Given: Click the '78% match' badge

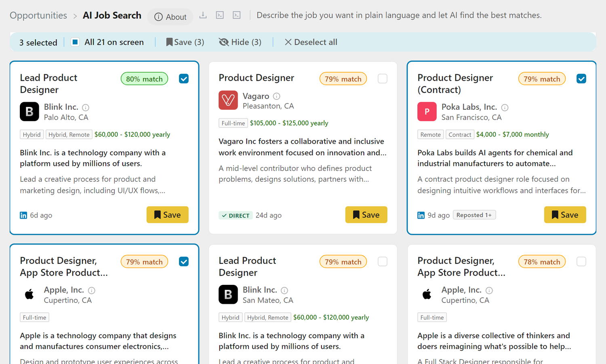Looking at the screenshot, I should click(542, 262).
